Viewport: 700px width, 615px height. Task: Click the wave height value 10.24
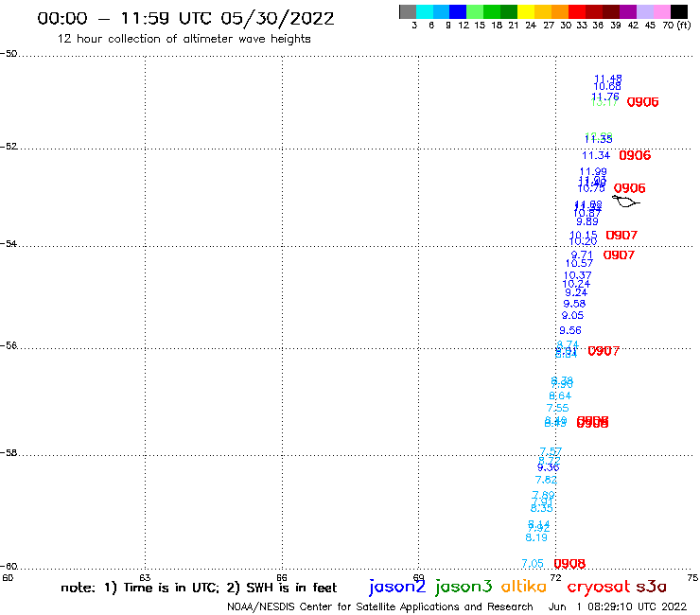click(x=576, y=284)
